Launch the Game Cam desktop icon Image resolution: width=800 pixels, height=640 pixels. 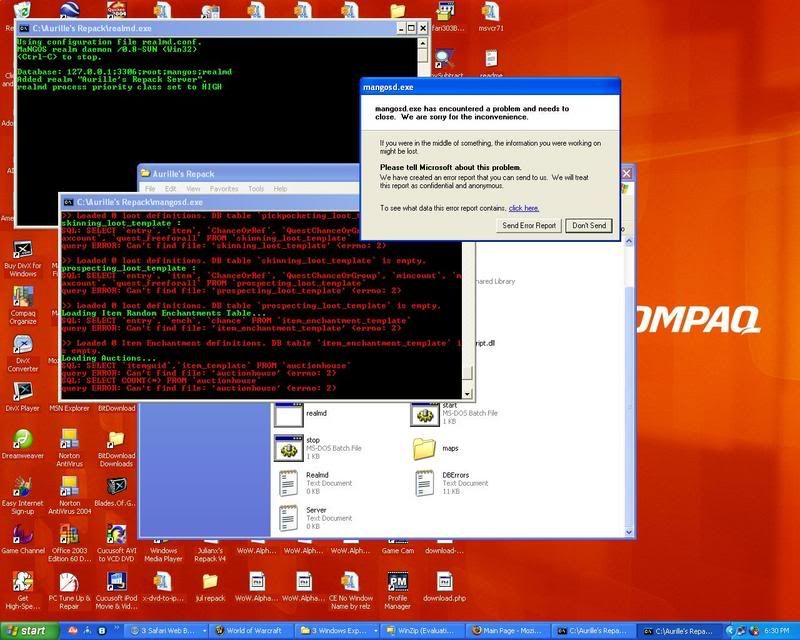(x=397, y=547)
